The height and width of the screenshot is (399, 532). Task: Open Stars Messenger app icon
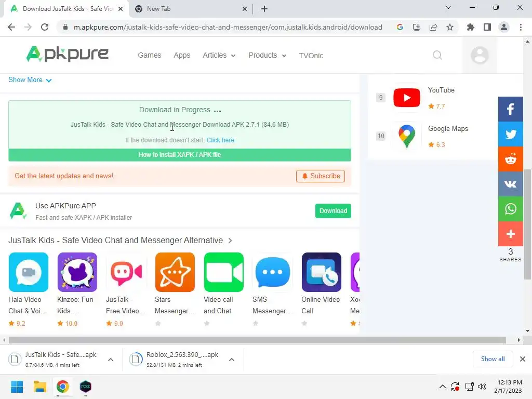tap(175, 272)
